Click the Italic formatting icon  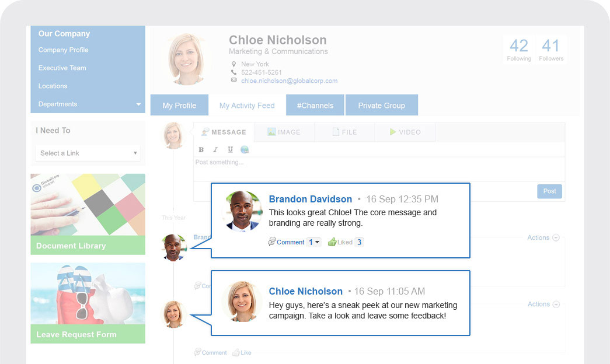tap(215, 150)
